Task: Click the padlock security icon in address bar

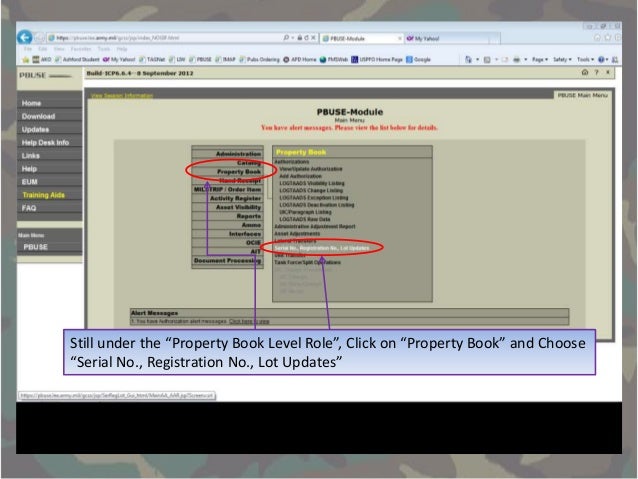Action: 300,37
